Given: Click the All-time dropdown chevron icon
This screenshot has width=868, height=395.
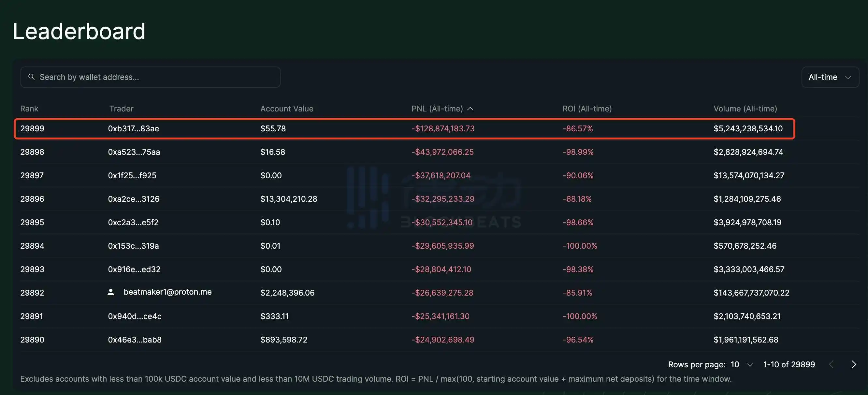Looking at the screenshot, I should pos(848,77).
